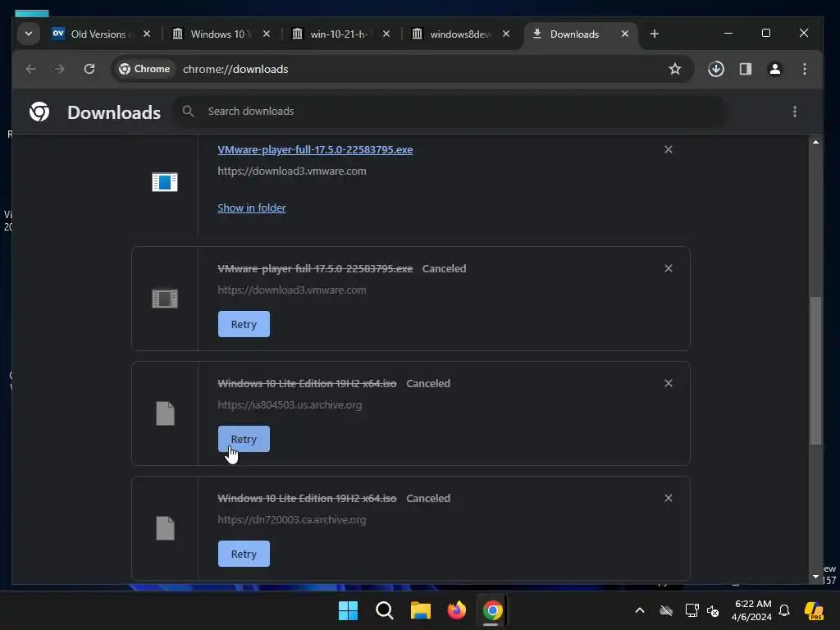
Task: Remove the dn720003.ca.archive.org download entry
Action: point(668,498)
